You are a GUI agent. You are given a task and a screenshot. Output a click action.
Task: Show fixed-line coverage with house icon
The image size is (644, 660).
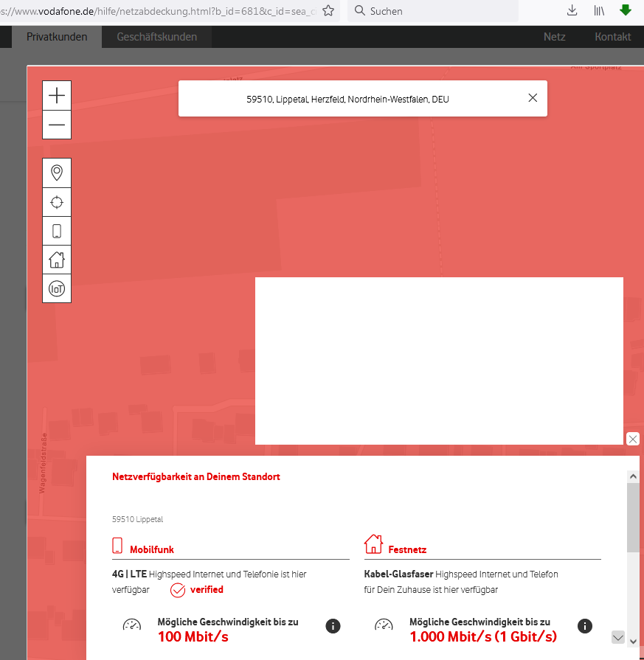click(x=57, y=260)
